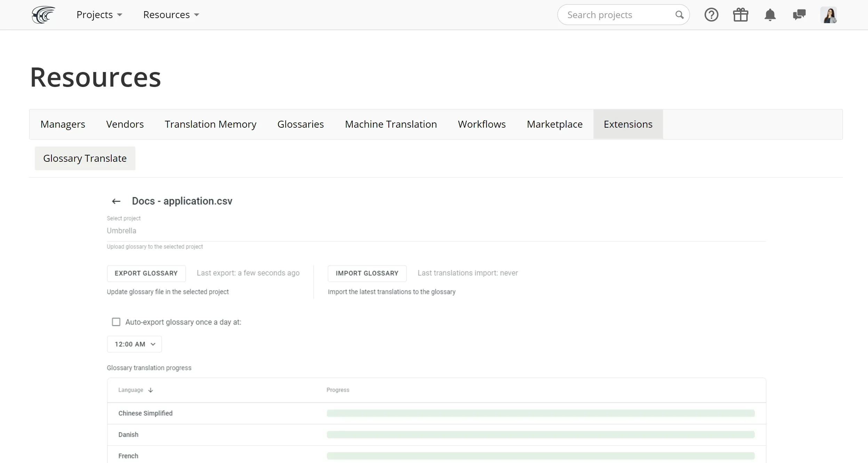Go back using the left arrow
The width and height of the screenshot is (868, 463).
[x=116, y=201]
